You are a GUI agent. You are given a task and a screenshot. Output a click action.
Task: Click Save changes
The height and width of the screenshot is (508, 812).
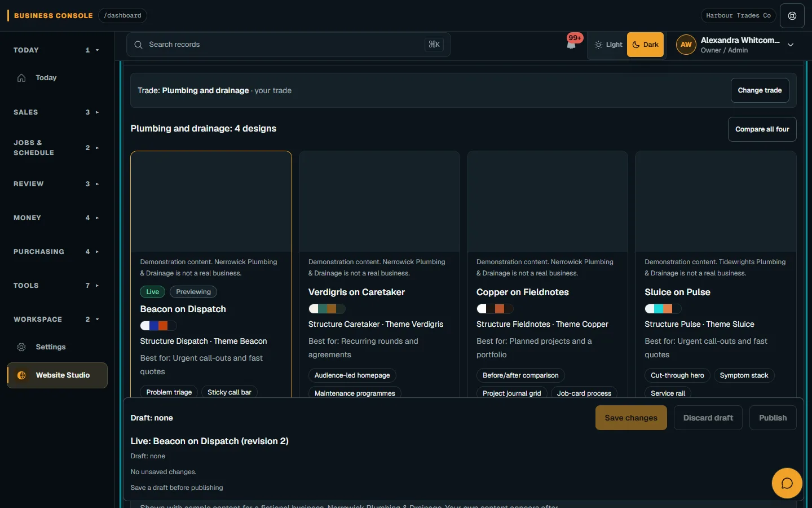tap(631, 418)
